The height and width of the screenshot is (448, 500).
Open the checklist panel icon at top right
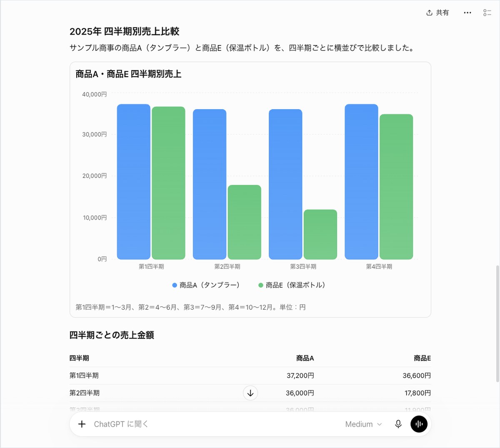pyautogui.click(x=487, y=13)
